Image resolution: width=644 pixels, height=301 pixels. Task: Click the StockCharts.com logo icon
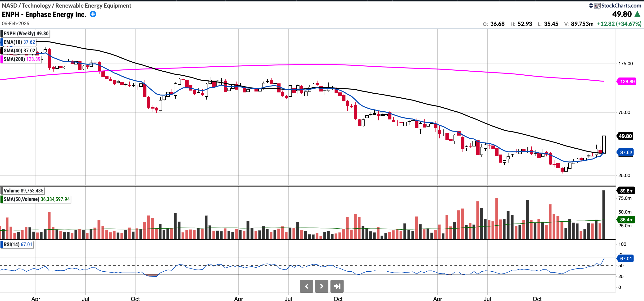pos(597,6)
